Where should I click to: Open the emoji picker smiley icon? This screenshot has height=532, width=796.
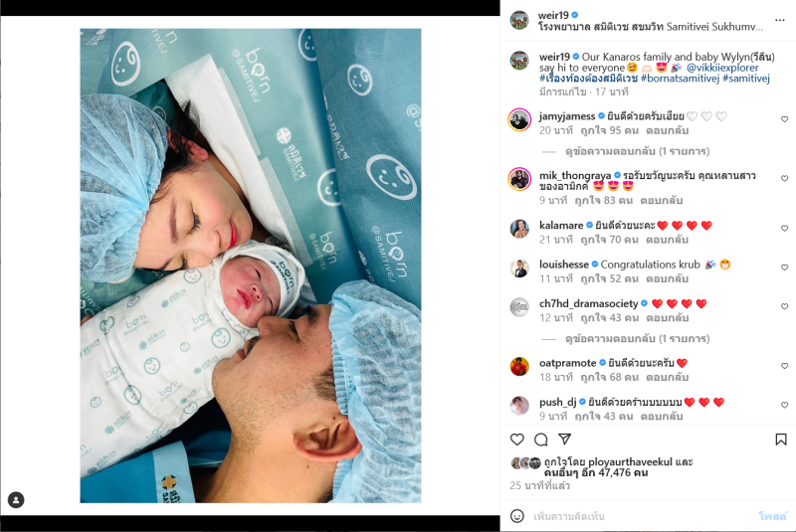[516, 516]
